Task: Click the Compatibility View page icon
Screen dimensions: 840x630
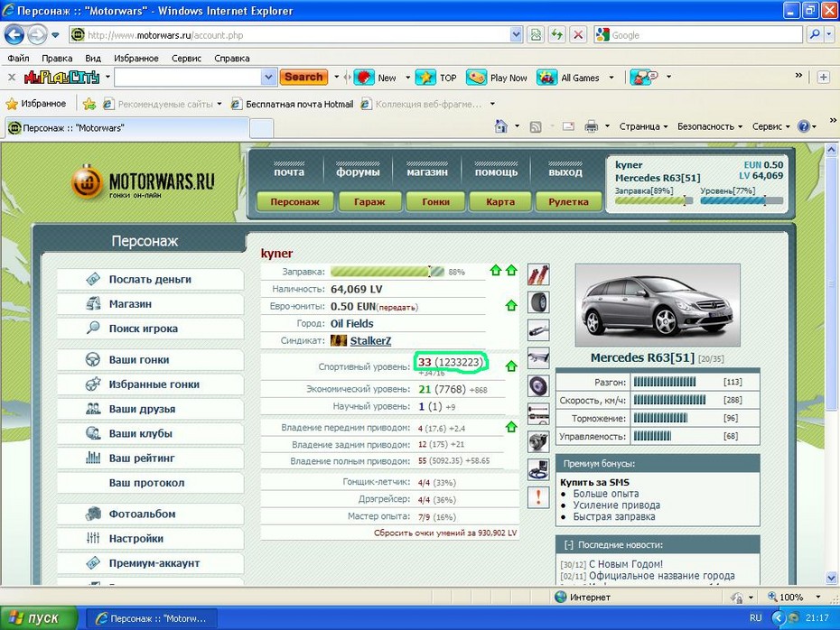Action: pyautogui.click(x=536, y=35)
